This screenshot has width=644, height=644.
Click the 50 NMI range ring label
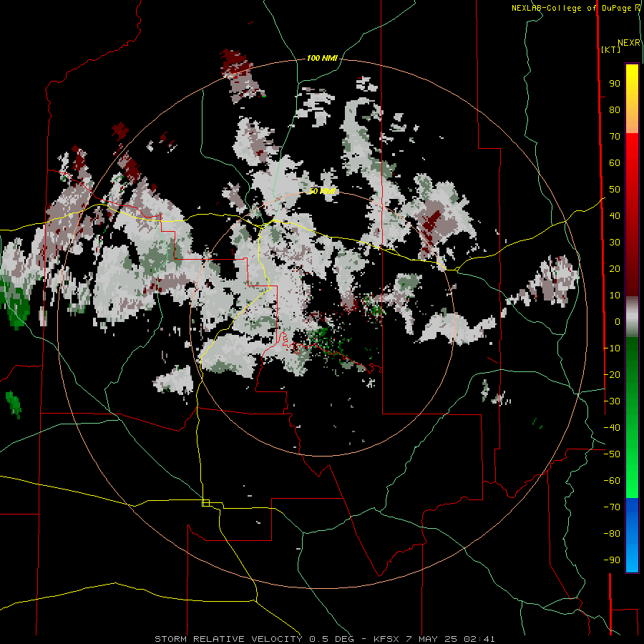point(323,191)
